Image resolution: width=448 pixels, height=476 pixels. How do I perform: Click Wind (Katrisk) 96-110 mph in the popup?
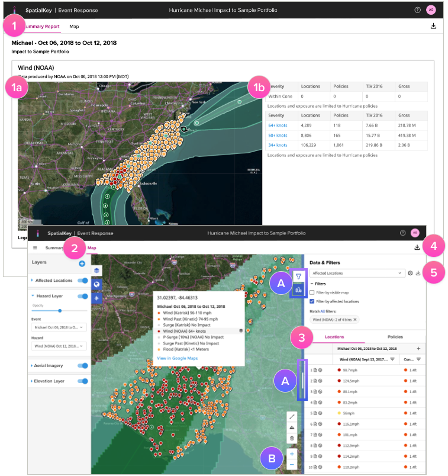(x=187, y=313)
